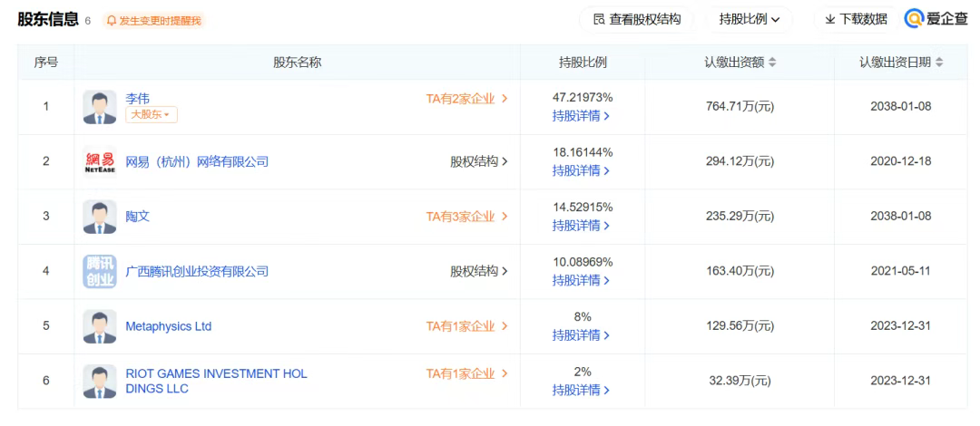View 持股详情 for 10.08969% row

click(x=582, y=280)
